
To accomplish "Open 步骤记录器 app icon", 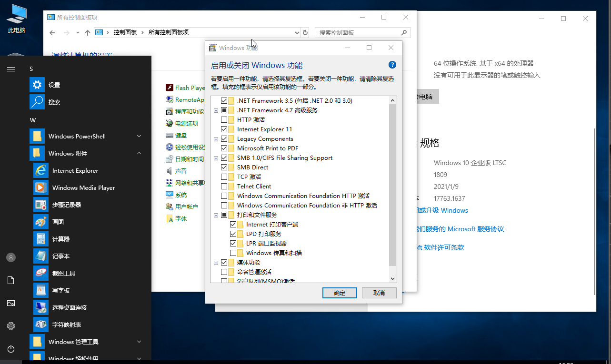I will tap(41, 205).
